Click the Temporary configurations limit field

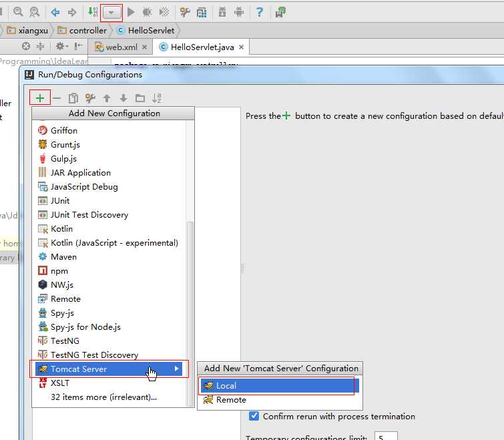[x=386, y=437]
